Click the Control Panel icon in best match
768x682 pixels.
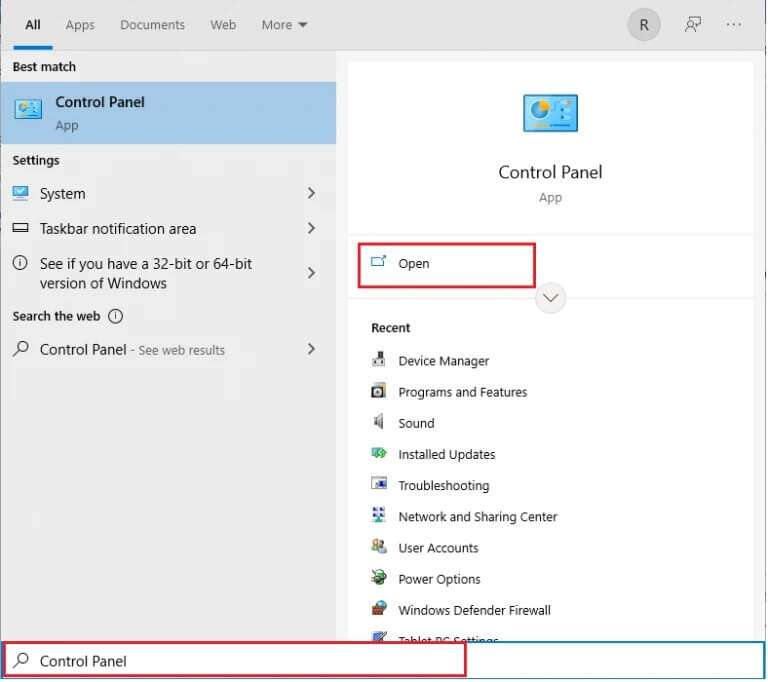28,108
